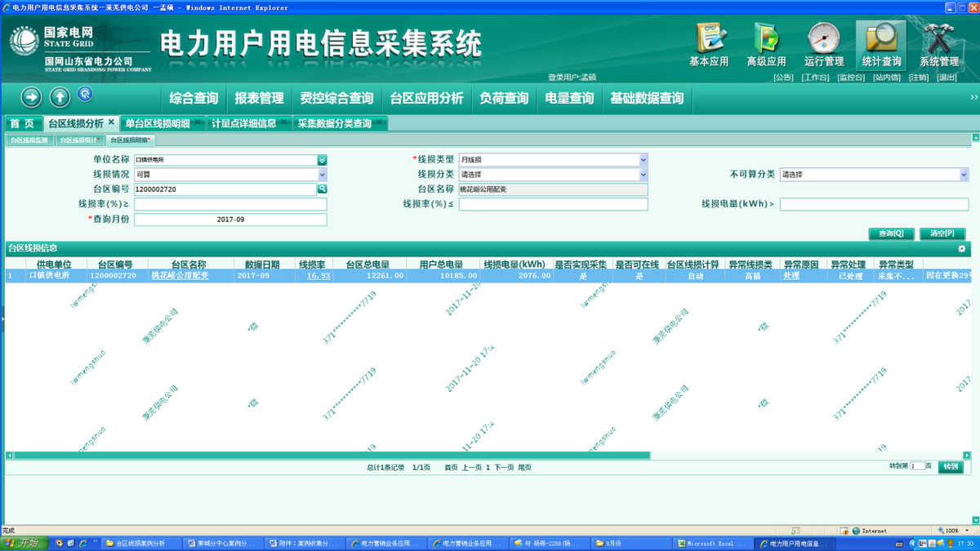Click the Windows 开始 start button
The width and height of the screenshot is (980, 551).
(x=24, y=543)
